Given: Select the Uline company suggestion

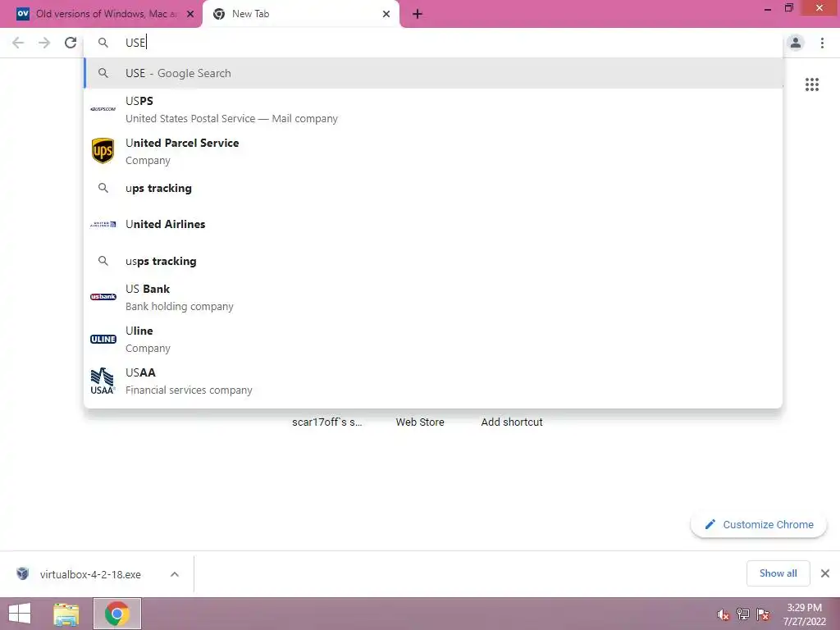Looking at the screenshot, I should (x=433, y=339).
